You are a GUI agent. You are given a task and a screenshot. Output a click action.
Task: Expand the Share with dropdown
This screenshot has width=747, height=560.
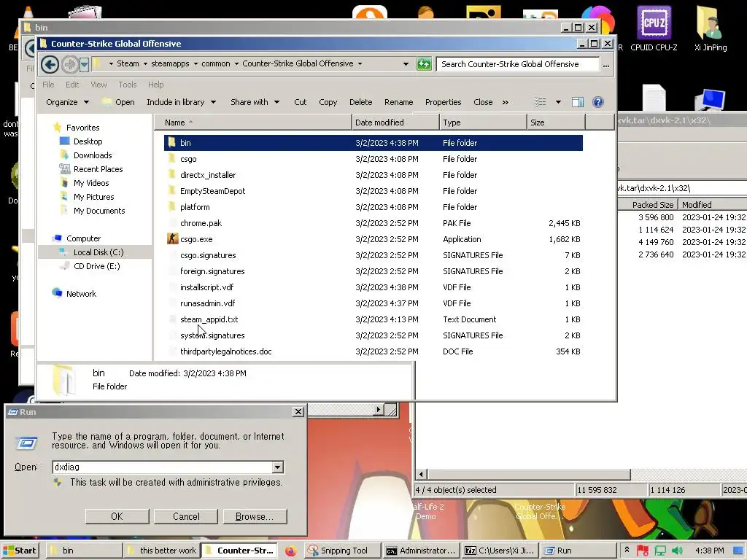(x=255, y=102)
